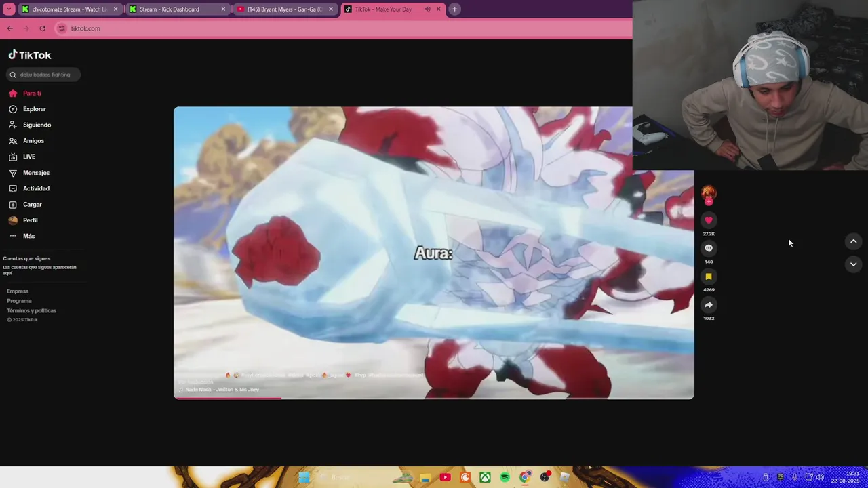Mute the TikTok tab using its speaker icon

(x=427, y=9)
